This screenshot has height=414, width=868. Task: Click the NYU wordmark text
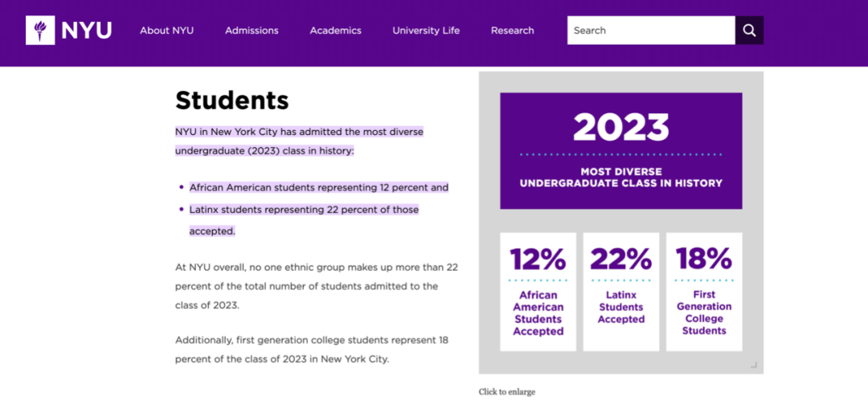coord(86,31)
